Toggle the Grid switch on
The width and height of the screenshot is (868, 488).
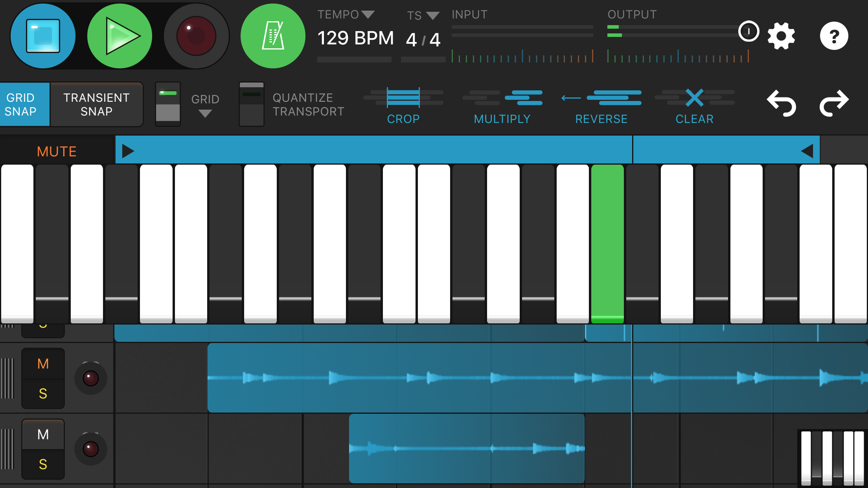click(168, 104)
